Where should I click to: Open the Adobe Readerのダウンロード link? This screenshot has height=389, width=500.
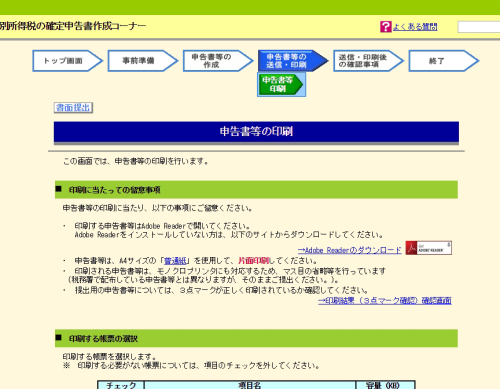tap(350, 250)
